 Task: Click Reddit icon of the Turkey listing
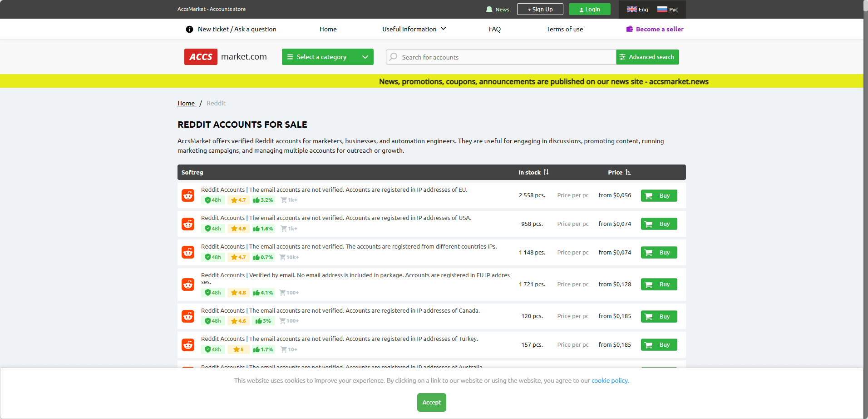pos(188,345)
